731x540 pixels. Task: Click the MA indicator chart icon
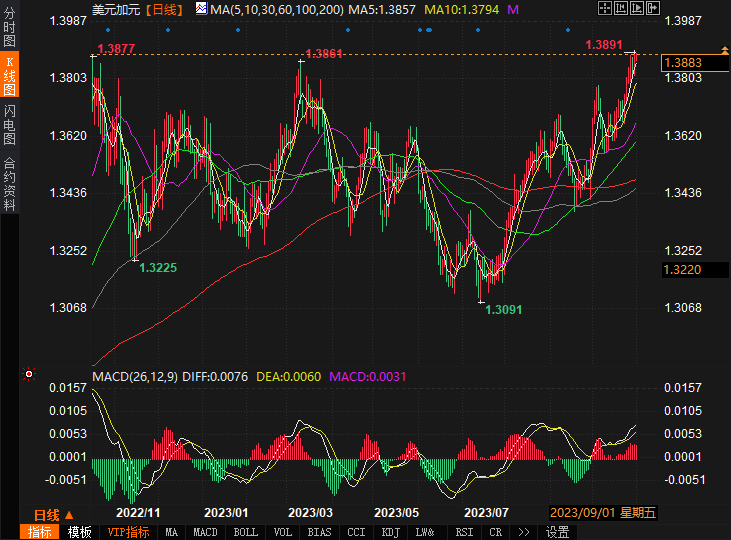pos(201,9)
